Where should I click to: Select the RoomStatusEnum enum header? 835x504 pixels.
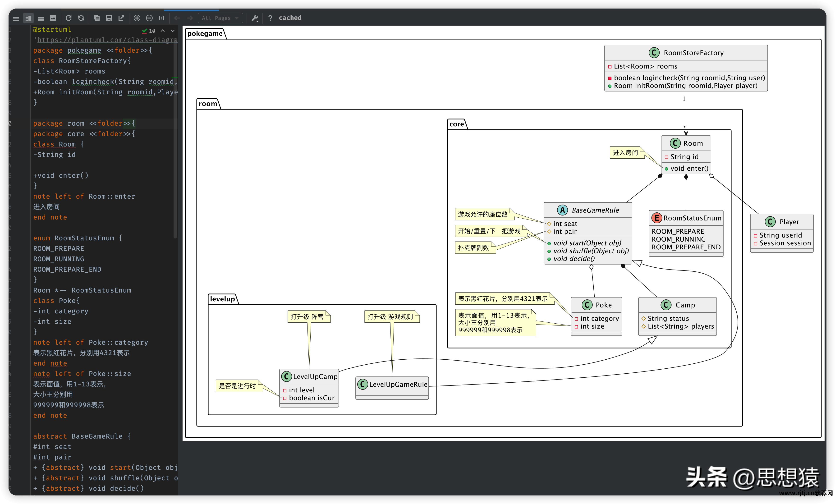(686, 218)
